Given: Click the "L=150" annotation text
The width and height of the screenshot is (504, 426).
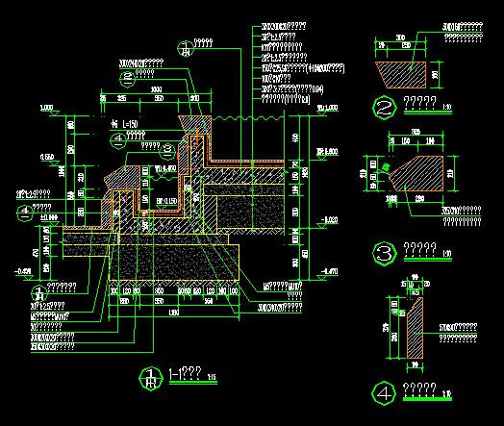Looking at the screenshot, I should point(130,124).
